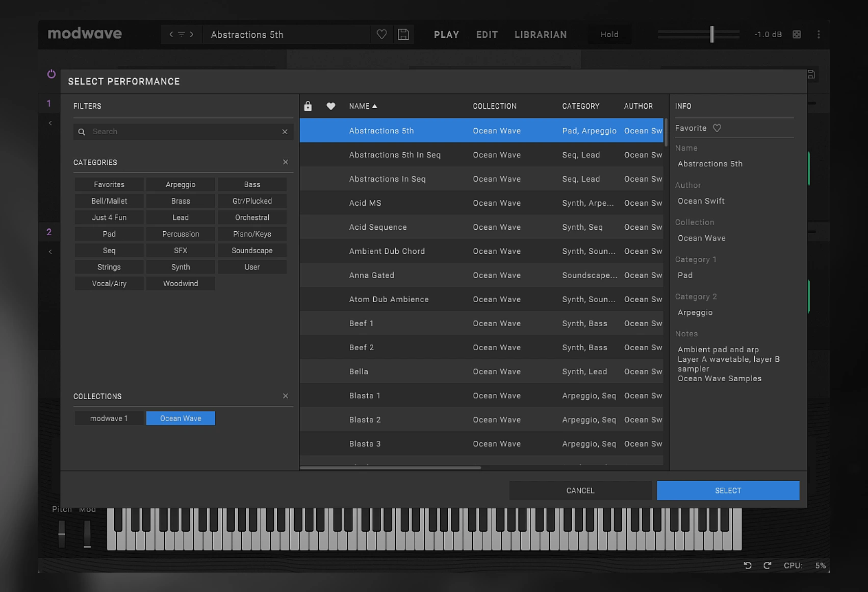The width and height of the screenshot is (868, 592).
Task: Sort list by Author column
Action: click(x=639, y=106)
